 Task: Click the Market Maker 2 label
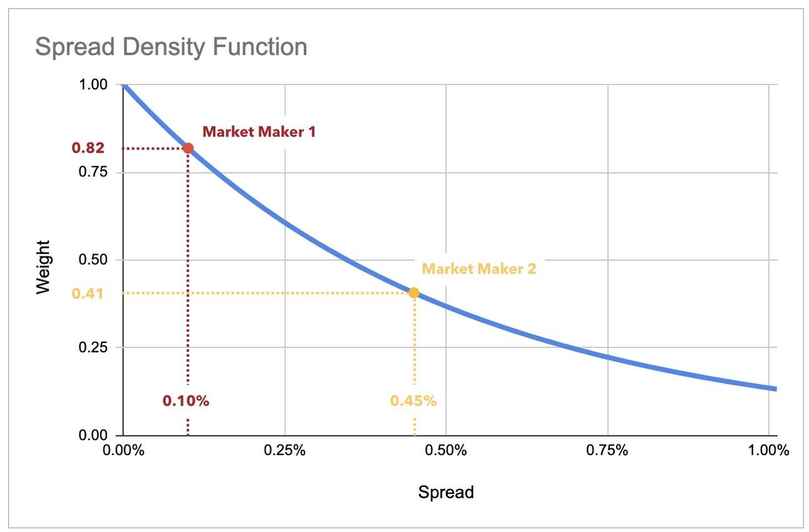click(479, 269)
